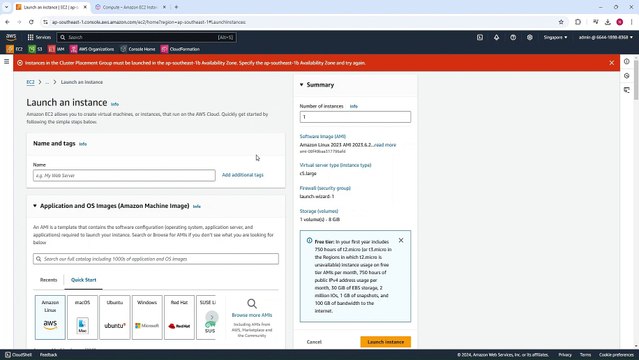Open Info link beside Name and tags

click(x=83, y=144)
